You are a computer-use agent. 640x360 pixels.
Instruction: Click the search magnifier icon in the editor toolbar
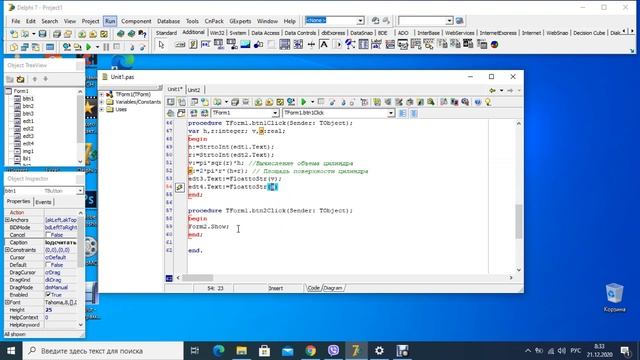431,102
